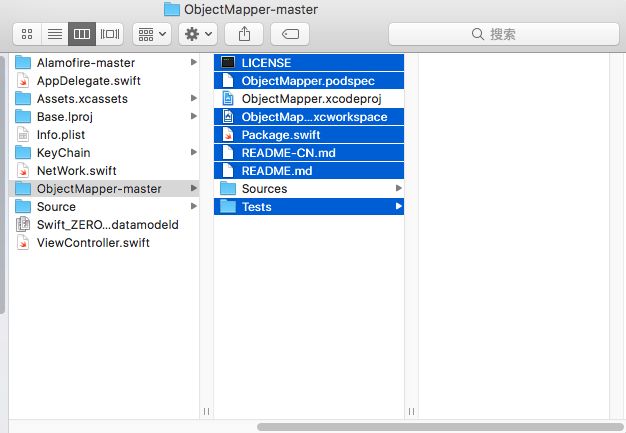Screen dimensions: 626x433
Task: Switch to icon view mode
Action: (x=27, y=34)
